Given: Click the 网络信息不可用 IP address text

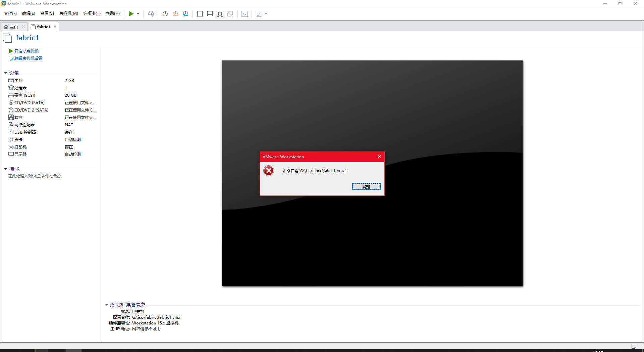Looking at the screenshot, I should 146,329.
